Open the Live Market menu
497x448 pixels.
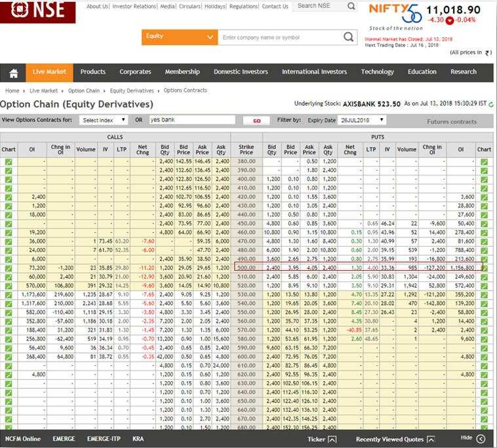point(49,72)
